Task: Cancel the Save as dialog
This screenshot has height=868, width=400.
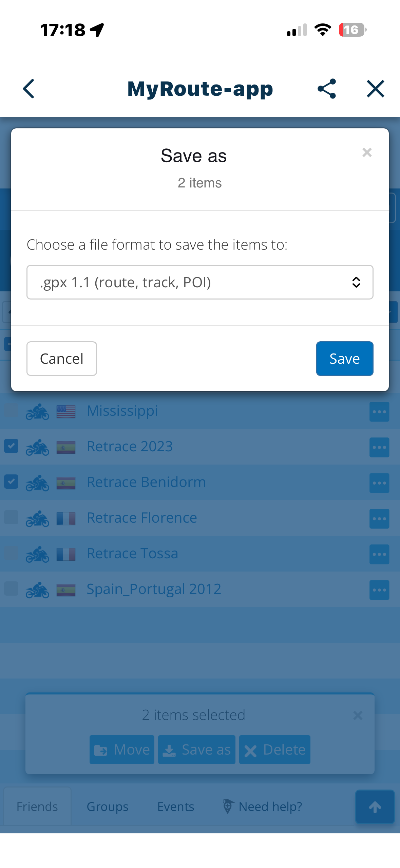Action: coord(61,359)
